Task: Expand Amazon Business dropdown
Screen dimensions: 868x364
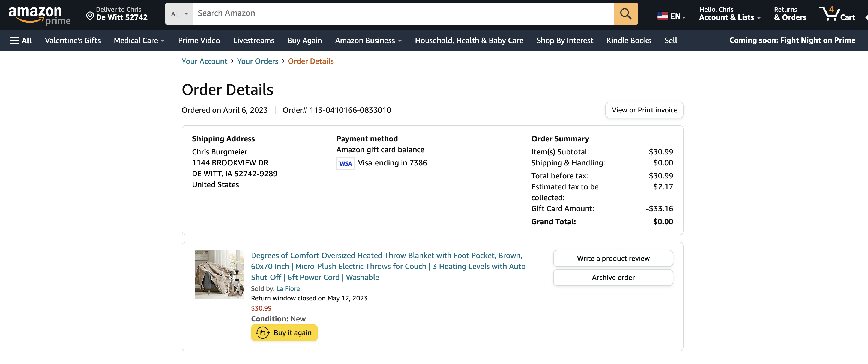Action: coord(368,40)
